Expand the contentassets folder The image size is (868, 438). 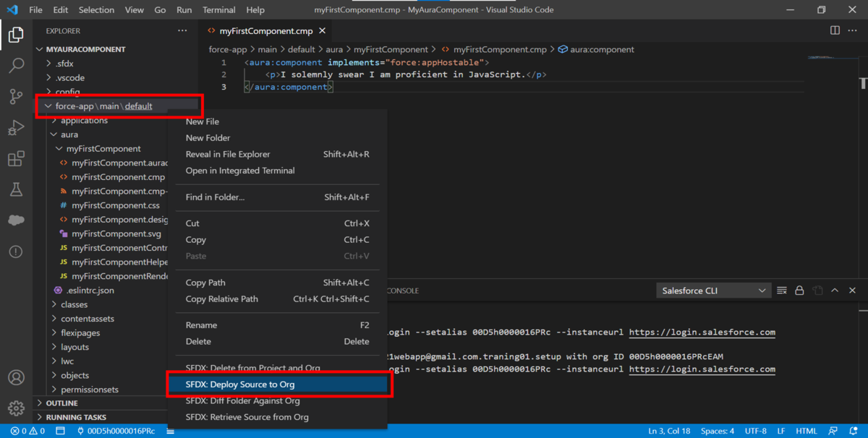click(87, 319)
